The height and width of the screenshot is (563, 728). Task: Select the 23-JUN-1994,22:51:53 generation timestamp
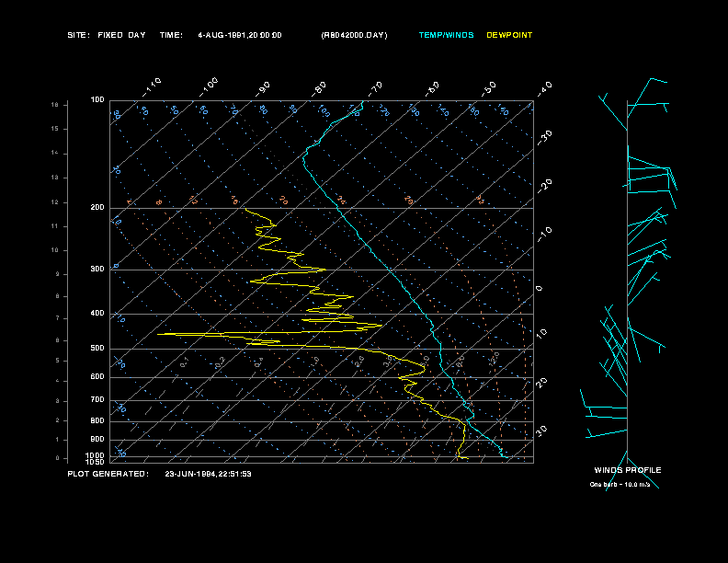(x=208, y=474)
